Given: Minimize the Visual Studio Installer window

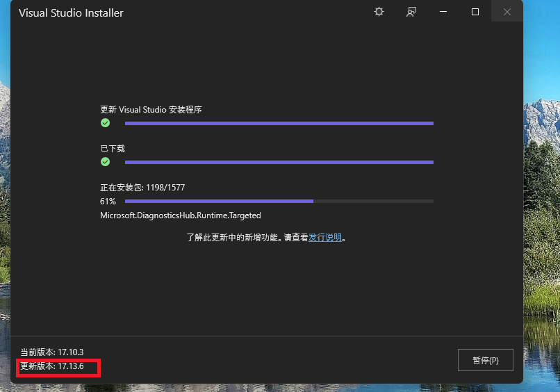Looking at the screenshot, I should pyautogui.click(x=443, y=12).
